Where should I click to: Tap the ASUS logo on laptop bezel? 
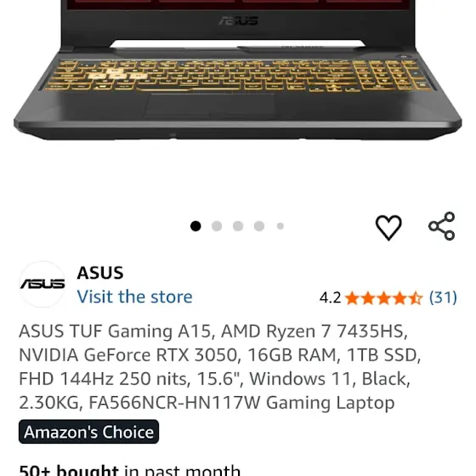[x=239, y=21]
